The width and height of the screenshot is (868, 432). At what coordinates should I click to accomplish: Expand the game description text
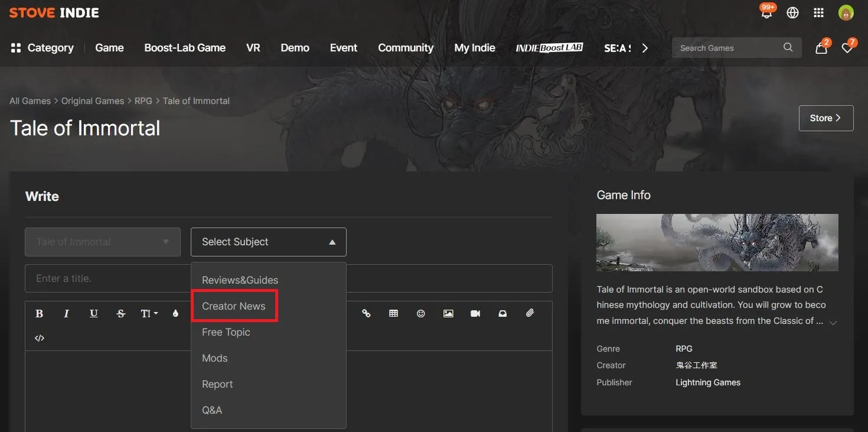833,323
